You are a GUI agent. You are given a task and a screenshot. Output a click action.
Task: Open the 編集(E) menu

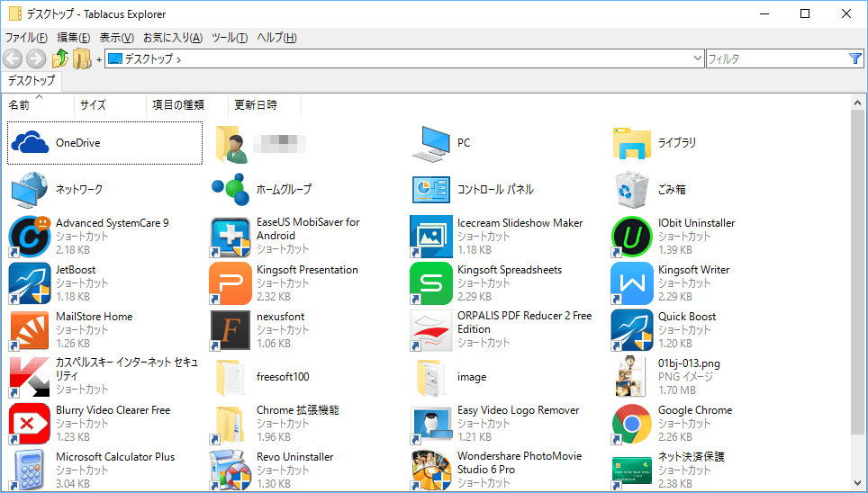73,38
